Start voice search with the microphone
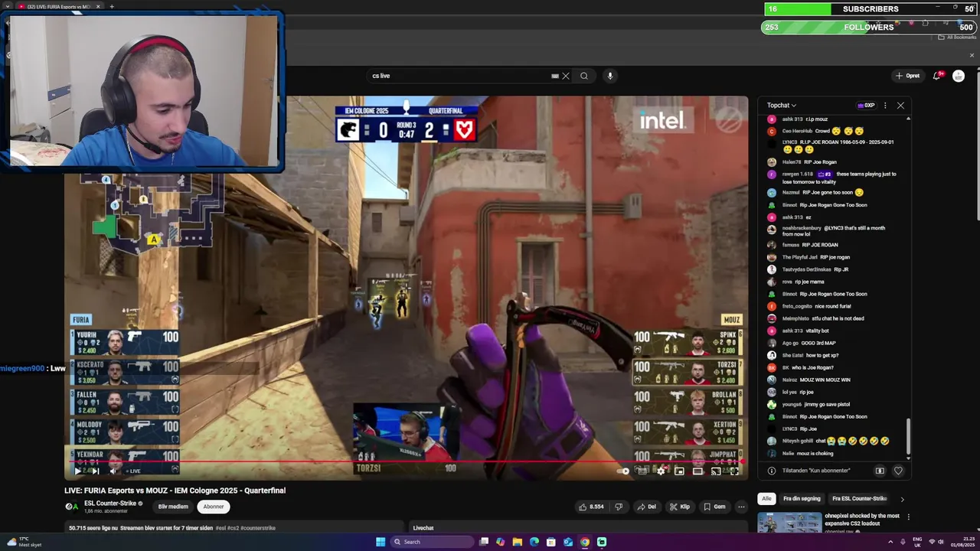The width and height of the screenshot is (980, 551). [x=610, y=76]
